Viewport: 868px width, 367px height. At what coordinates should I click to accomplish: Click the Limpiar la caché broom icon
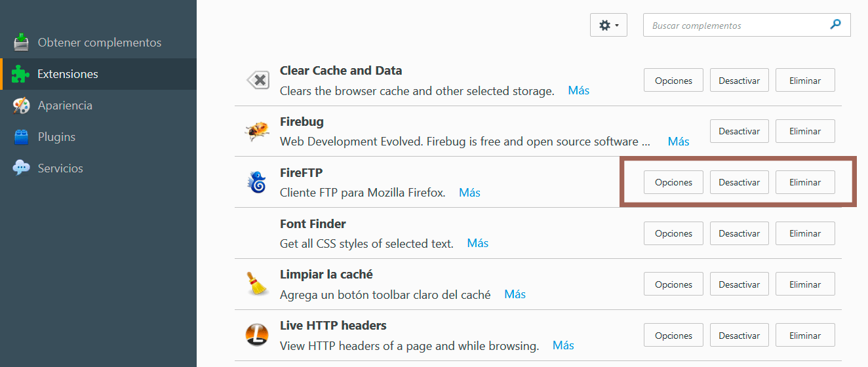pyautogui.click(x=256, y=284)
